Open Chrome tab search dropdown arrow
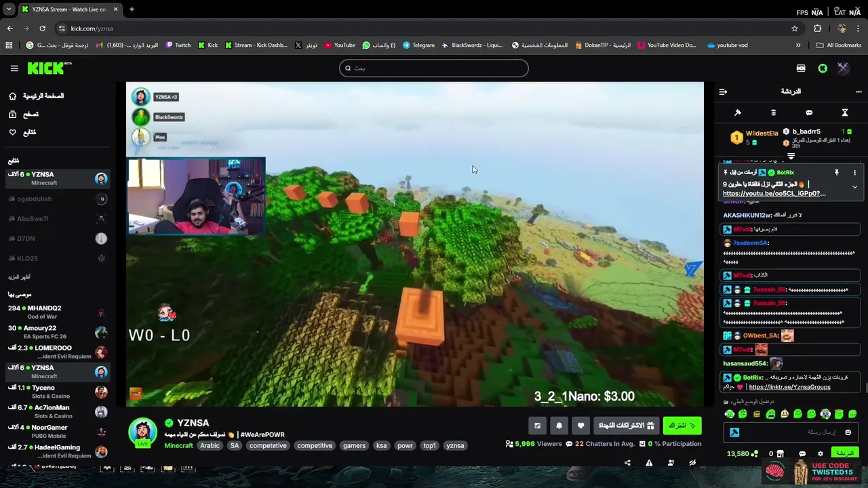This screenshot has height=488, width=868. [x=9, y=9]
